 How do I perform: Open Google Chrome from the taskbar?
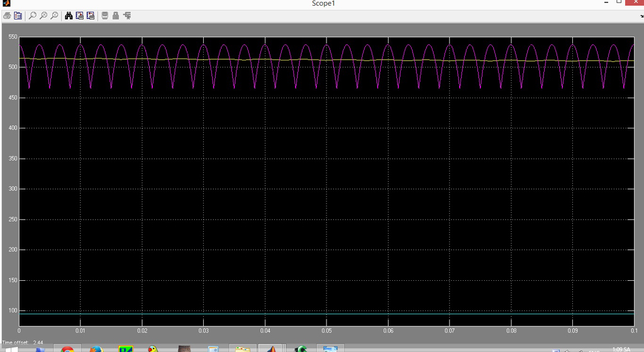click(x=67, y=349)
